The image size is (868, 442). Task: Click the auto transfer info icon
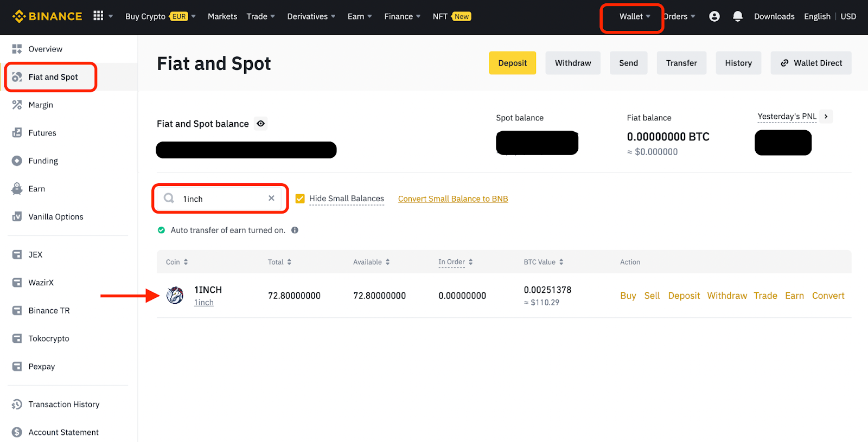pyautogui.click(x=295, y=230)
